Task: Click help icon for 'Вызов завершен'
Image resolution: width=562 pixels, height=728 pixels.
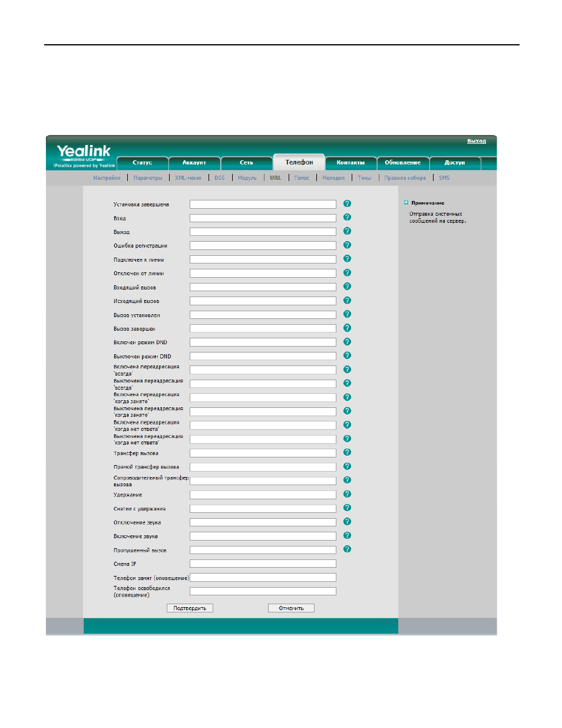Action: (347, 328)
